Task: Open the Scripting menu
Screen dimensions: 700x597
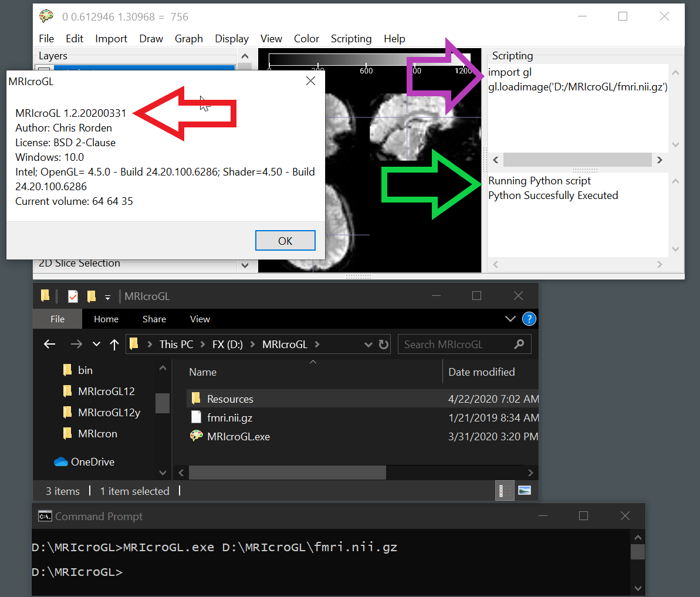Action: (x=351, y=39)
